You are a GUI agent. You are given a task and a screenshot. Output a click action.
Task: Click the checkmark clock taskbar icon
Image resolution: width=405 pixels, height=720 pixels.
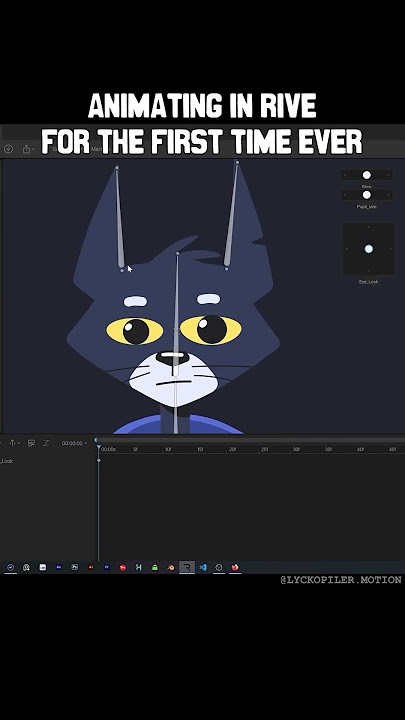(10, 568)
